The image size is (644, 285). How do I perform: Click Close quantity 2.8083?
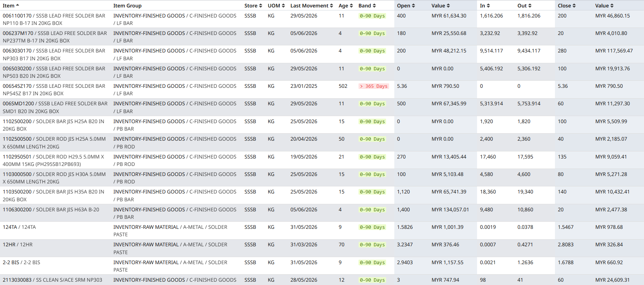tap(565, 244)
